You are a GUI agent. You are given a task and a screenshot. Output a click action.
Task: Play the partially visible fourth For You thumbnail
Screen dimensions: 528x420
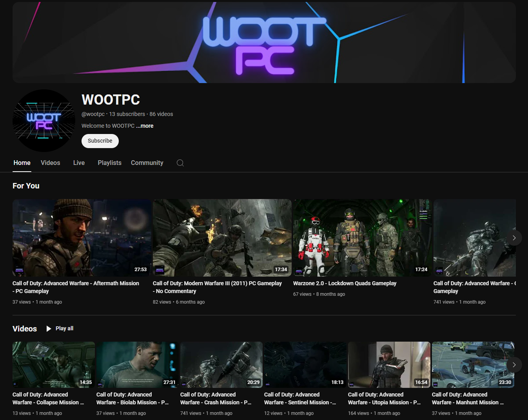475,238
